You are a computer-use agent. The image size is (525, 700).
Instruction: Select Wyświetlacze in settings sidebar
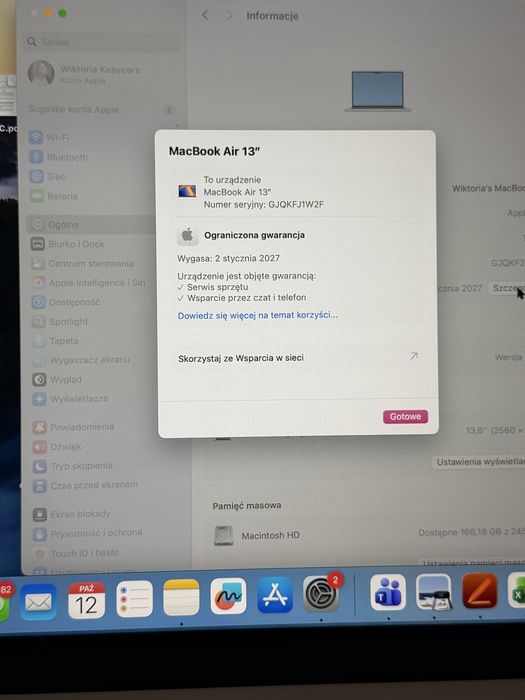pos(71,399)
